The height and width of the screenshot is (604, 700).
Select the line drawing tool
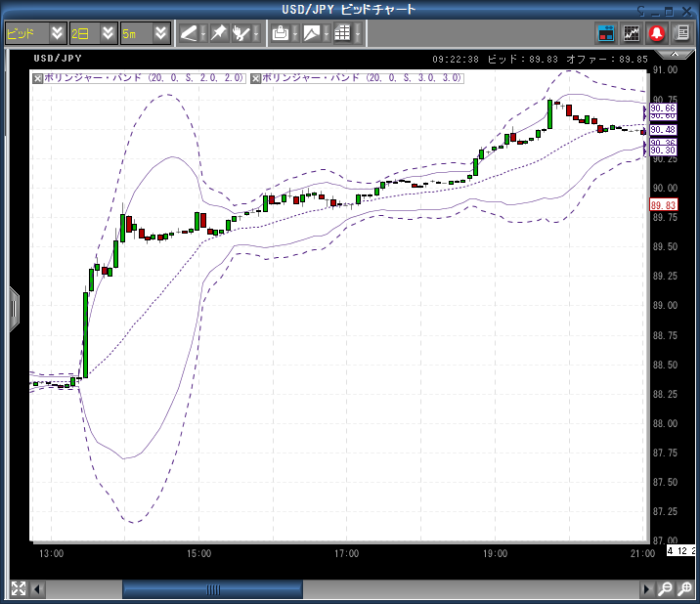click(189, 32)
